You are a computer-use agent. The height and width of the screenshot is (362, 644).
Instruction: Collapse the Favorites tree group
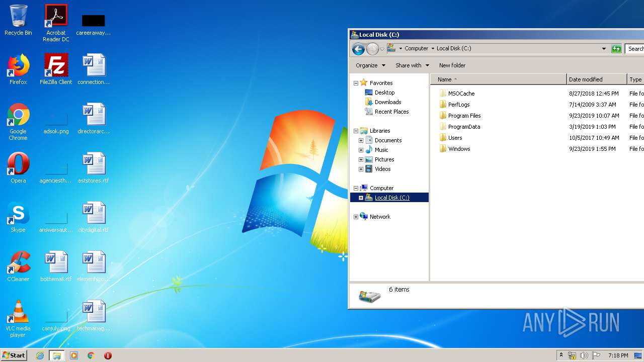tap(356, 83)
